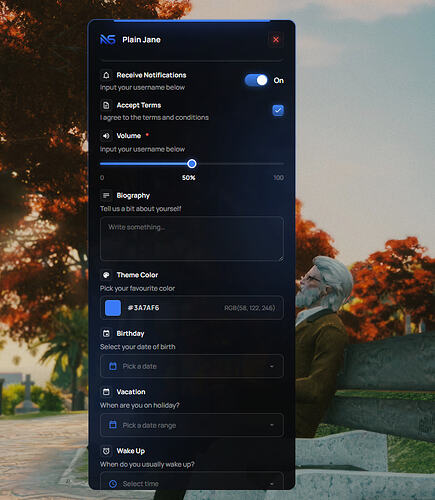Click the speaker icon beside Volume

(x=106, y=136)
